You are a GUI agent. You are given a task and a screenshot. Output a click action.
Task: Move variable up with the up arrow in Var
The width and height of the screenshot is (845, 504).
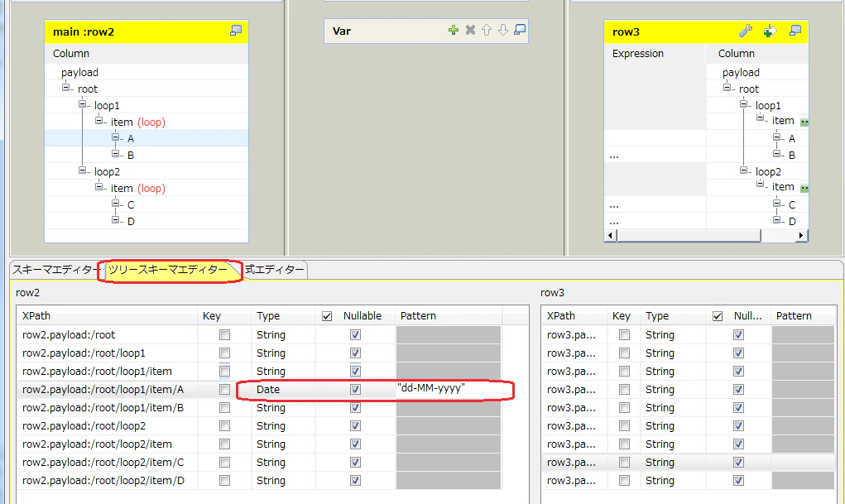point(487,30)
